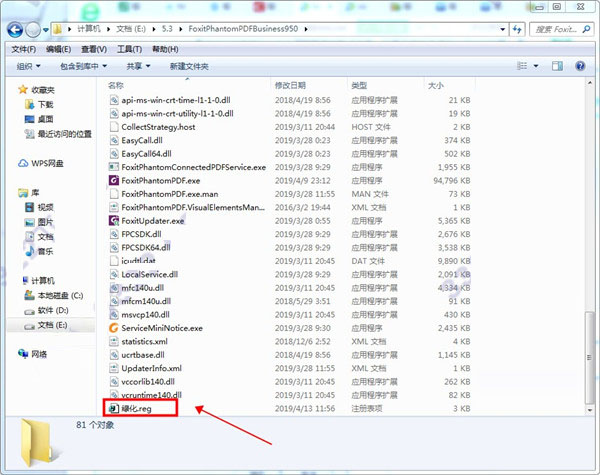This screenshot has height=475, width=600.
Task: Open the address bar history dropdown
Action: 502,29
